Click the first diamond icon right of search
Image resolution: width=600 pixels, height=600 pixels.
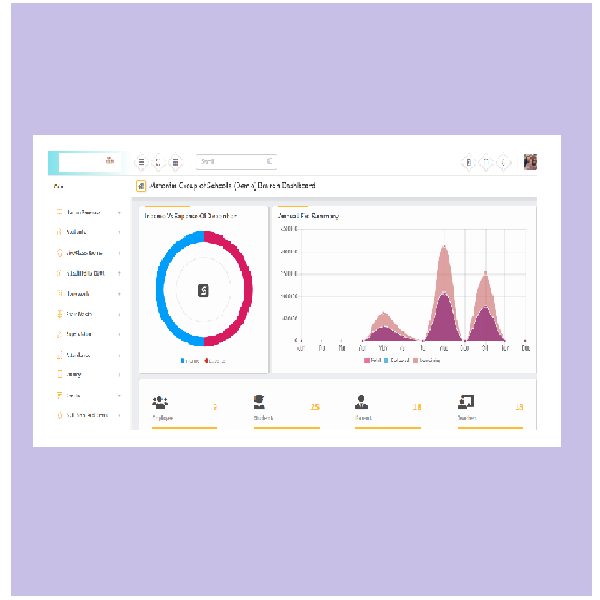pyautogui.click(x=467, y=162)
